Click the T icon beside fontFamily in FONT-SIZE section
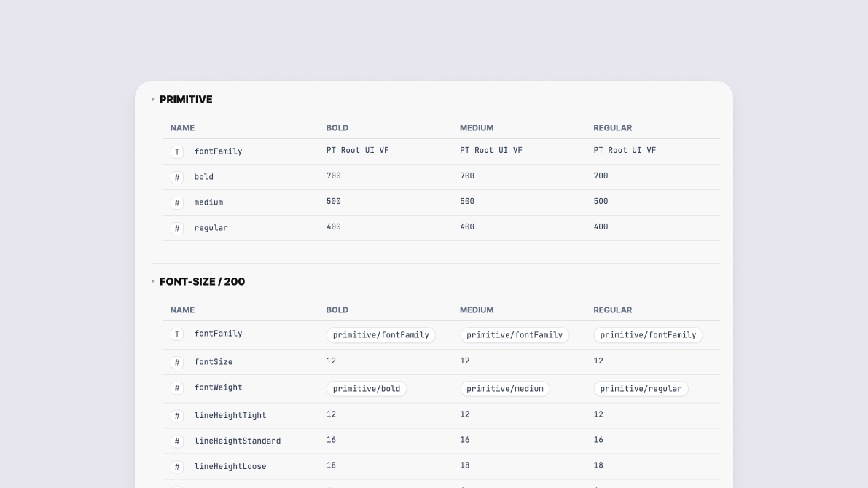This screenshot has width=868, height=488. pos(177,334)
